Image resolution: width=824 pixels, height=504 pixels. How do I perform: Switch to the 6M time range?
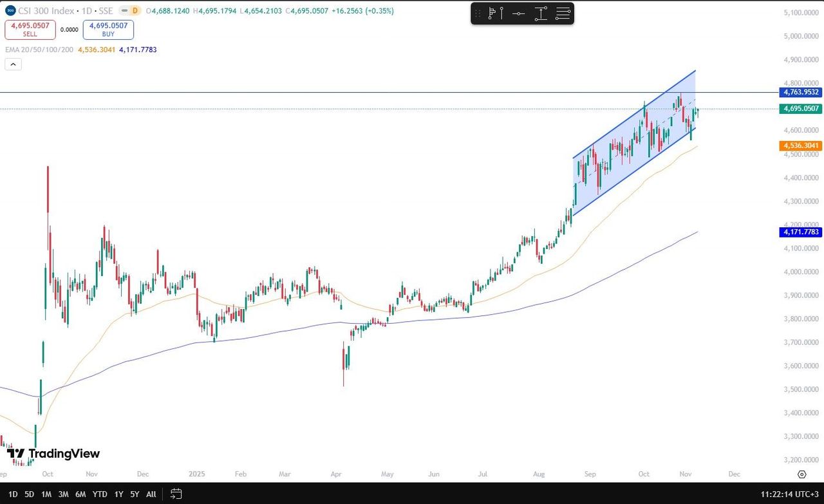point(80,494)
